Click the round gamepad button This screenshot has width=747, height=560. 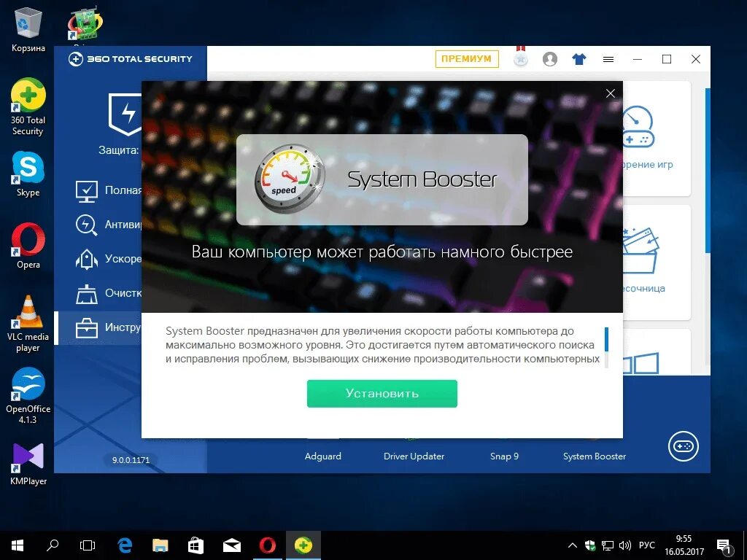click(x=683, y=446)
